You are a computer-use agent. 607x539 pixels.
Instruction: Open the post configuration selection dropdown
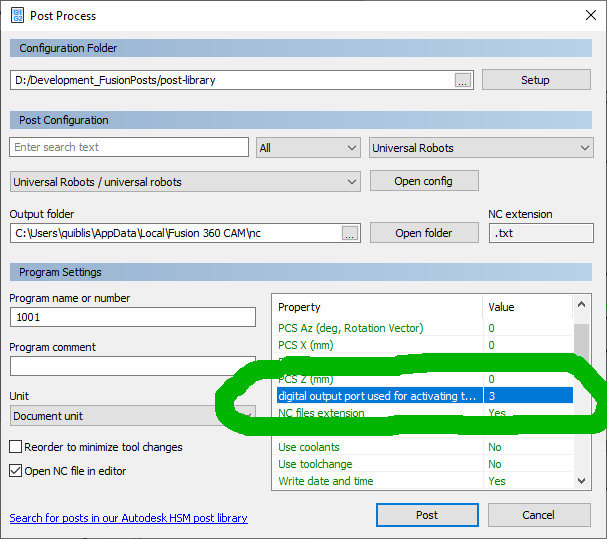point(185,182)
